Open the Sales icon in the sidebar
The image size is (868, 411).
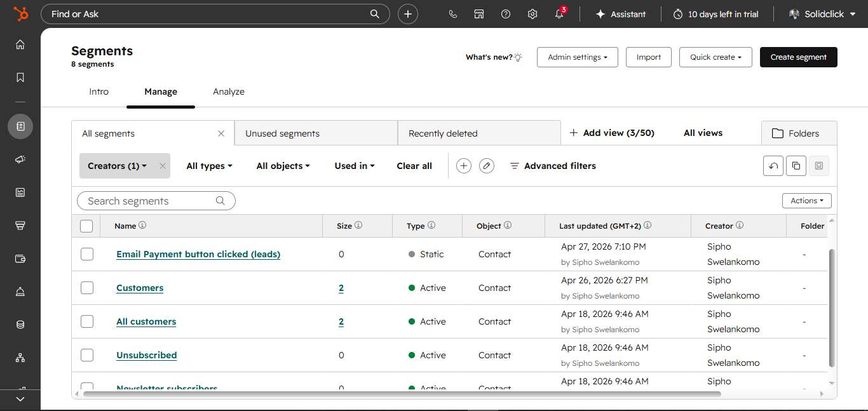coord(20,226)
